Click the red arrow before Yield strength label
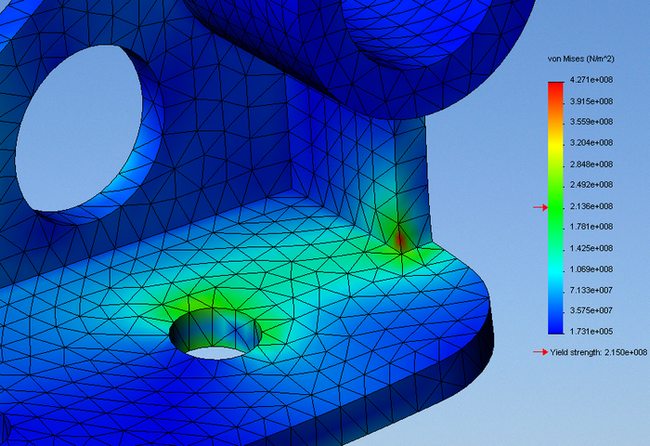The image size is (650, 446). [541, 352]
